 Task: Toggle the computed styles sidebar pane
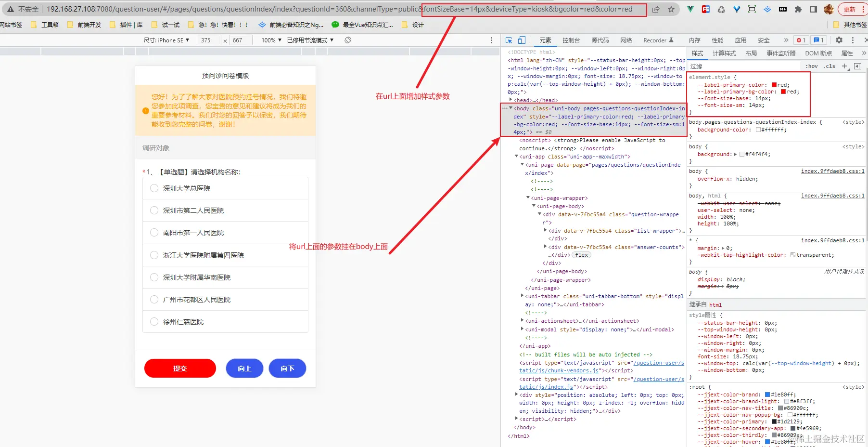click(857, 66)
